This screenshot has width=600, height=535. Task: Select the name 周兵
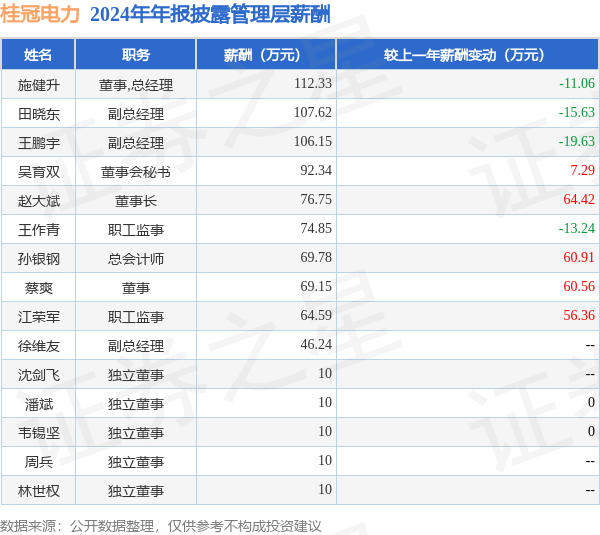(x=39, y=462)
